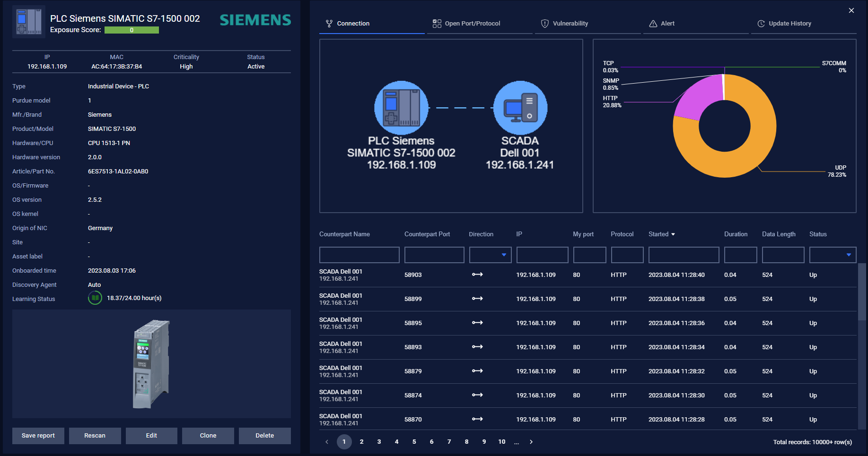The width and height of the screenshot is (868, 456).
Task: Click direction arrow icon for port 58893 row
Action: point(477,347)
